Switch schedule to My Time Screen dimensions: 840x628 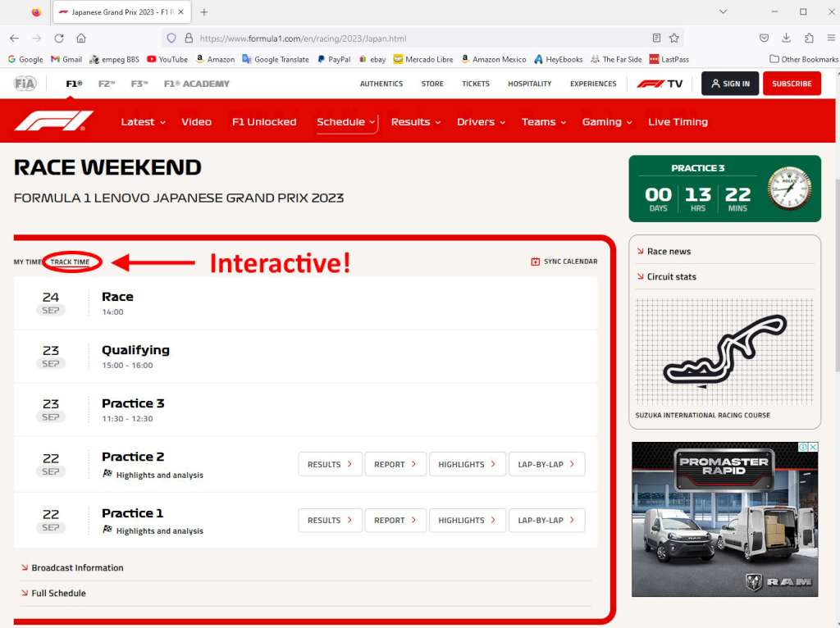27,262
